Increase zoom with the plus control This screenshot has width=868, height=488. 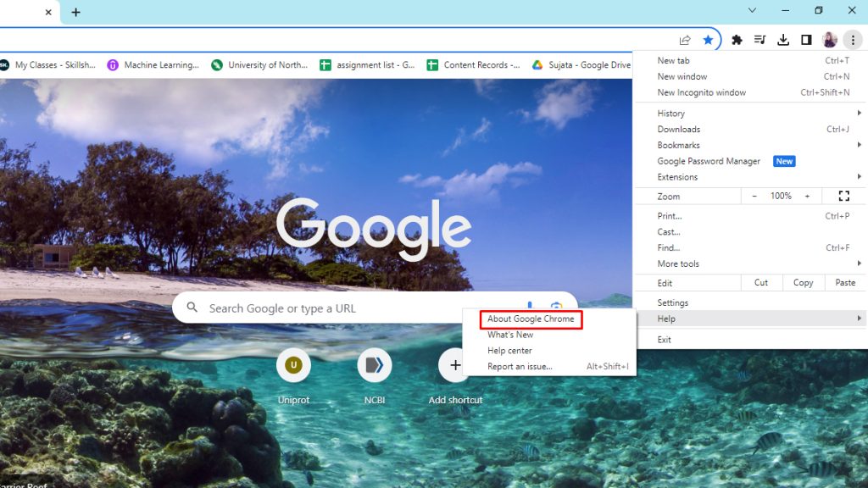(806, 196)
